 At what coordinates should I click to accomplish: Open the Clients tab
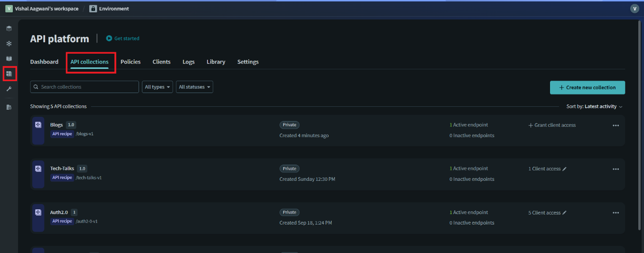point(161,62)
